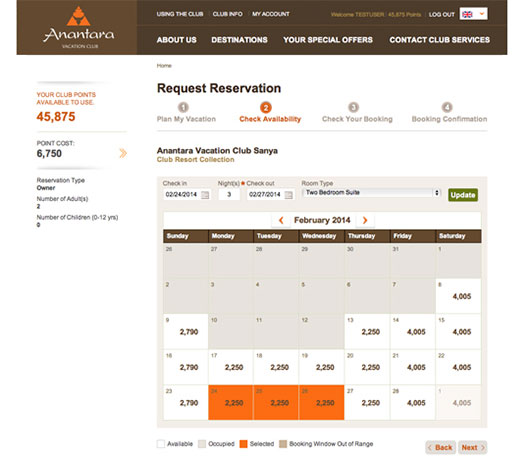The width and height of the screenshot is (530, 459).
Task: Click the Selected orange legend swatch
Action: click(x=243, y=444)
